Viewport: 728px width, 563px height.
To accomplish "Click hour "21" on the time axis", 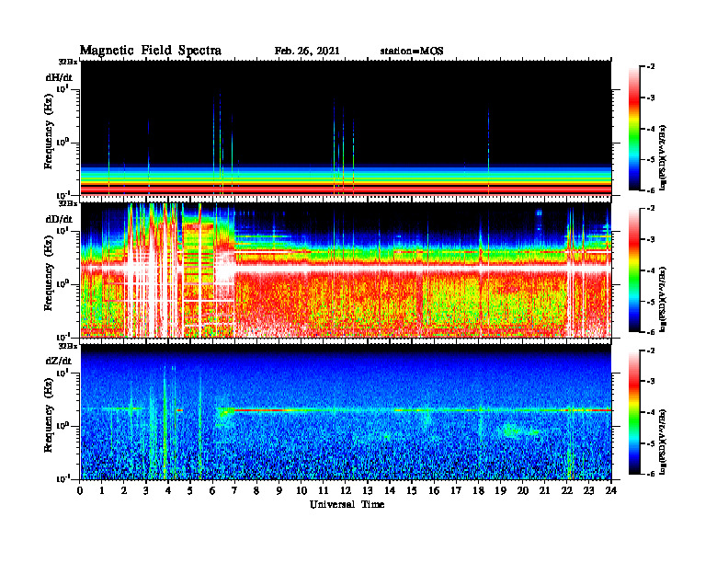I will click(544, 491).
